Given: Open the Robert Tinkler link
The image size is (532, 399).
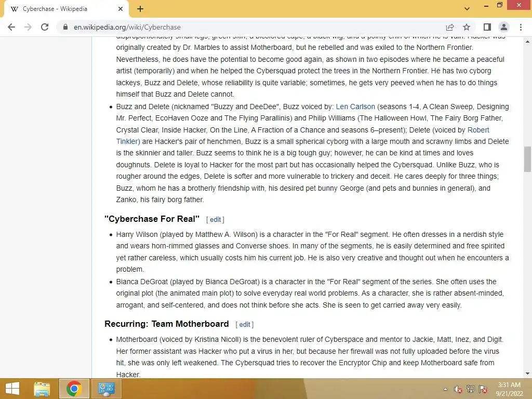Looking at the screenshot, I should click(478, 130).
